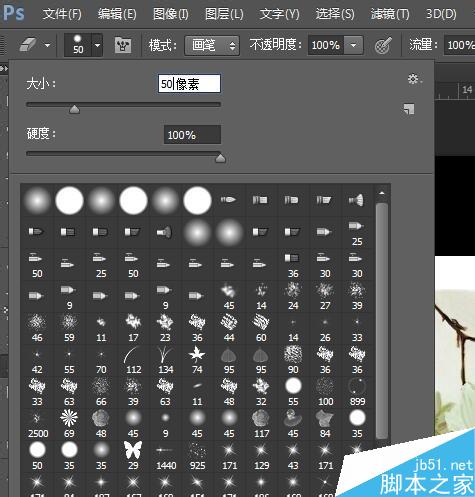Select the hard round brush 55
The image size is (475, 497).
coord(293,391)
